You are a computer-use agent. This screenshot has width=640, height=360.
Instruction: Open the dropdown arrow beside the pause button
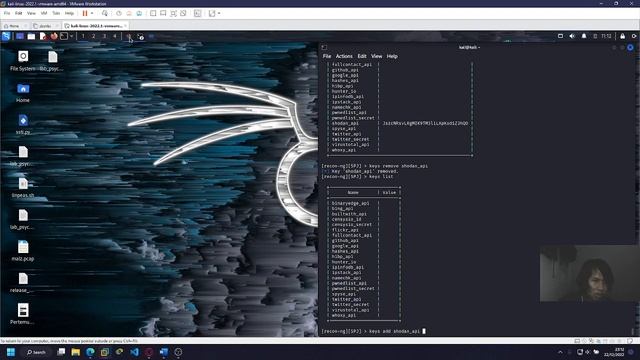click(x=92, y=13)
